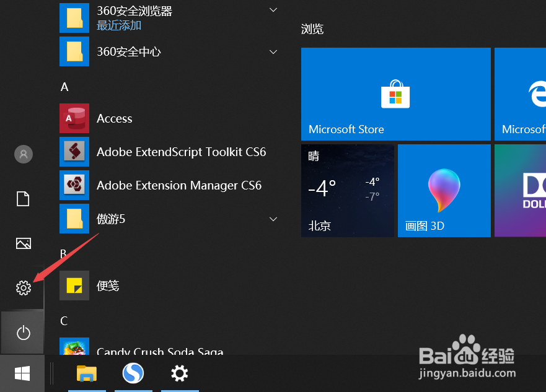Launch Access from the app list
The width and height of the screenshot is (546, 392).
click(115, 118)
